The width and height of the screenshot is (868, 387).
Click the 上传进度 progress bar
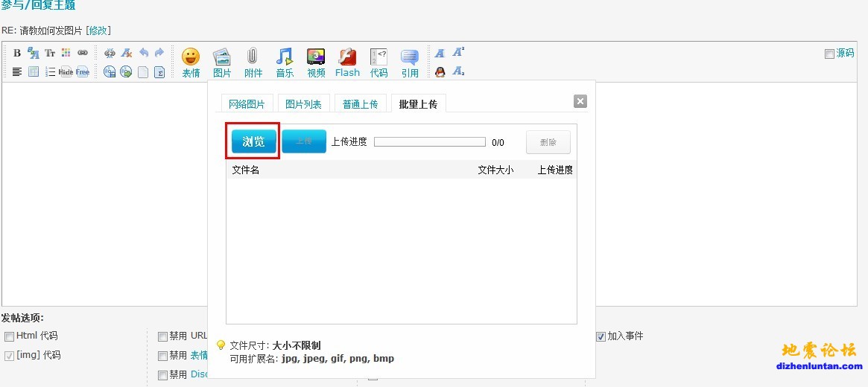click(x=430, y=142)
